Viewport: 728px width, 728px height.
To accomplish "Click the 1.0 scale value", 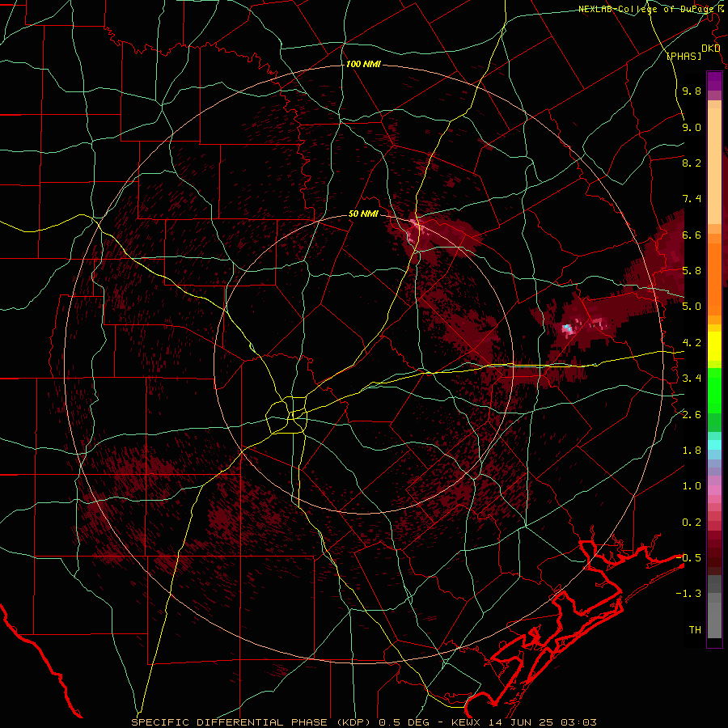I will 692,486.
